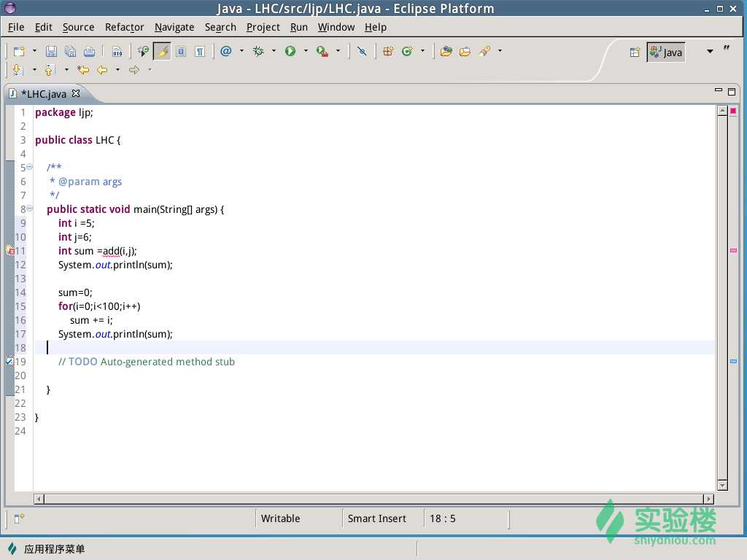Go to the previous annotation
Viewport: 747px width, 560px height.
(49, 70)
